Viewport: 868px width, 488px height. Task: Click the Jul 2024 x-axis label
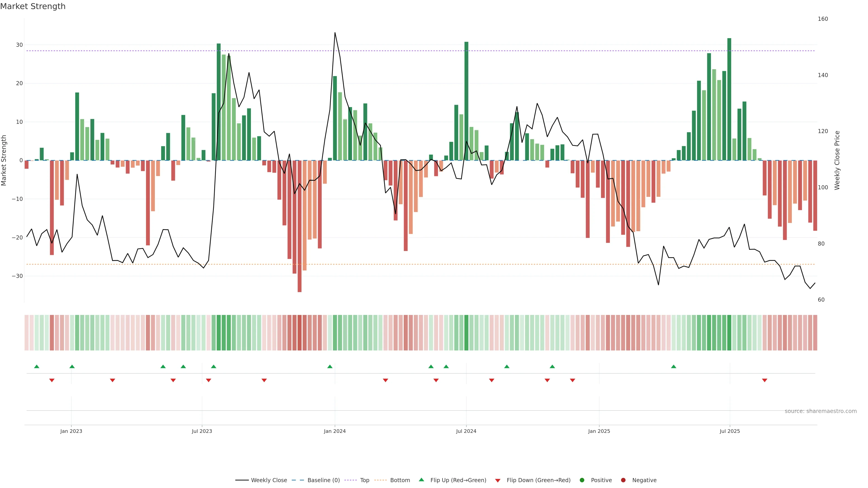(x=466, y=431)
